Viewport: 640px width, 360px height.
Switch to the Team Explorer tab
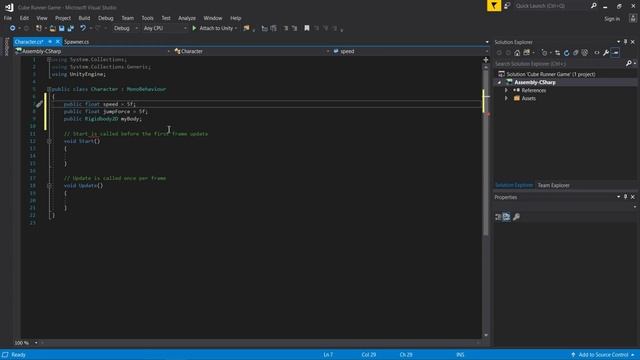(553, 185)
